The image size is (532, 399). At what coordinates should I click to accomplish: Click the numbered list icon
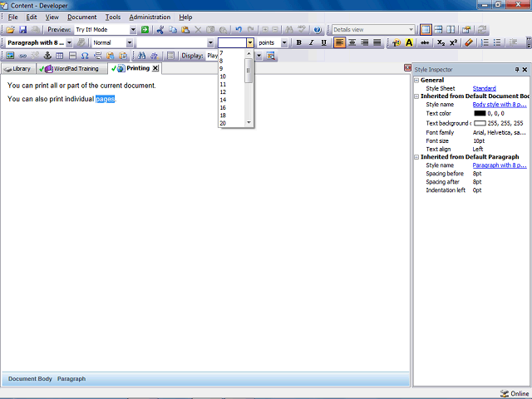[x=485, y=42]
